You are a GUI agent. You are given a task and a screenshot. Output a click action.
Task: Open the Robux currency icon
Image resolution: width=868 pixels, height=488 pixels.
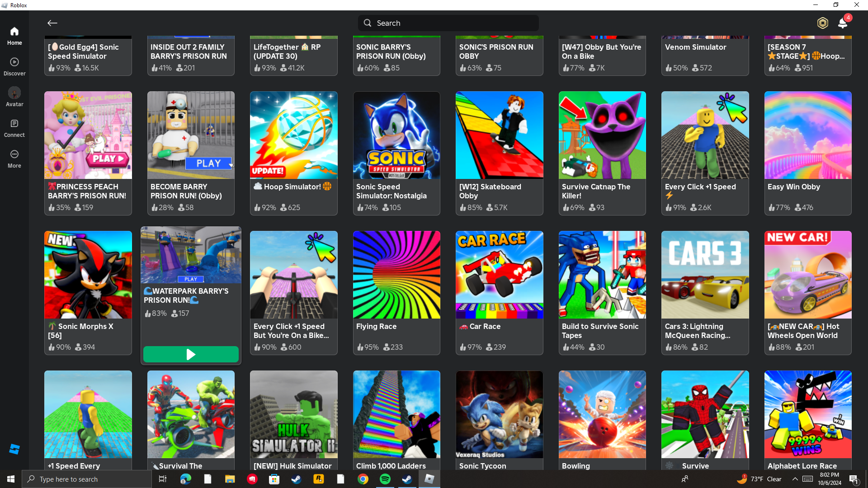(x=822, y=23)
